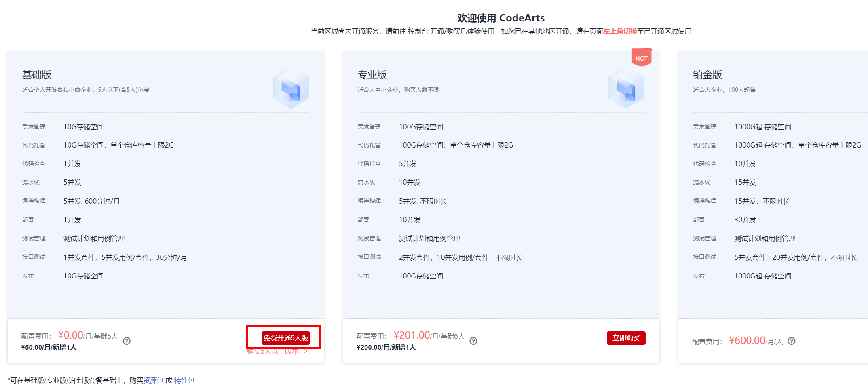Click the 编译构建 label in the 基础版 card
This screenshot has width=868, height=390.
point(34,201)
